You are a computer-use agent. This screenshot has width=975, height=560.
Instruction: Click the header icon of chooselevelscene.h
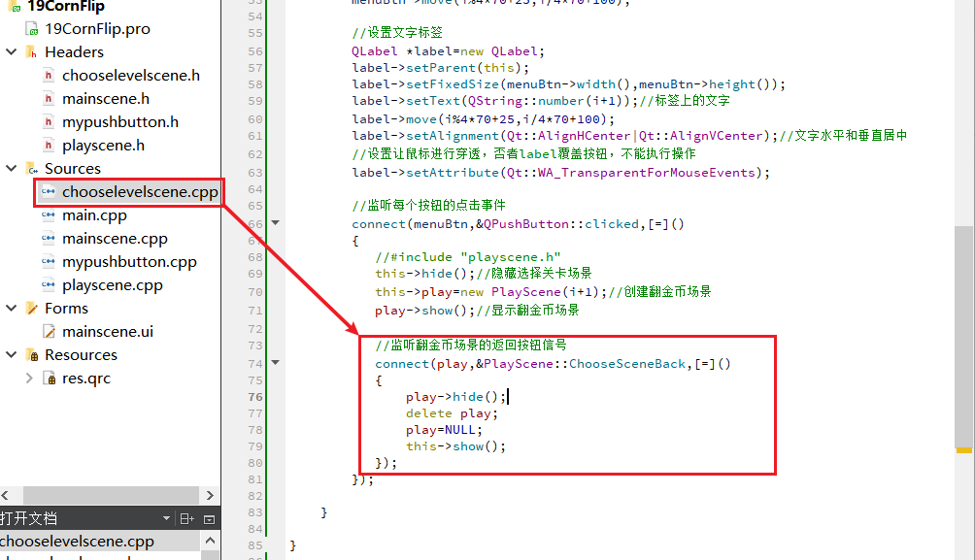[x=49, y=75]
